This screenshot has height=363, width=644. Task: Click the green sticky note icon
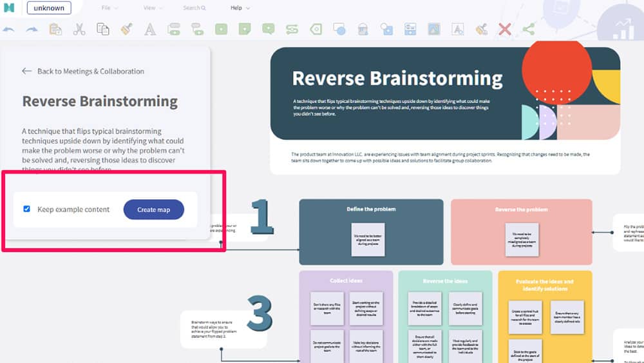click(245, 29)
